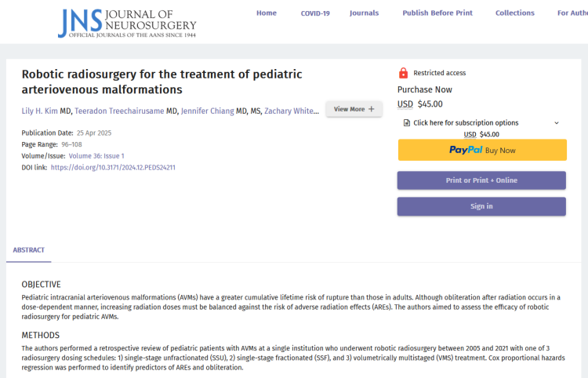Click Print or Print + Online button

[481, 180]
